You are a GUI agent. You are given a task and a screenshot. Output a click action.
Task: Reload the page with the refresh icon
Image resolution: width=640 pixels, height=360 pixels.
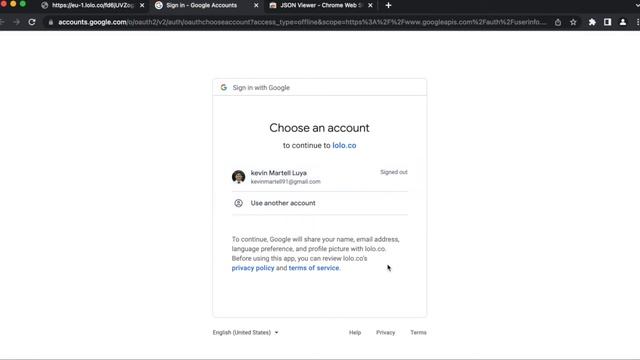tap(32, 22)
